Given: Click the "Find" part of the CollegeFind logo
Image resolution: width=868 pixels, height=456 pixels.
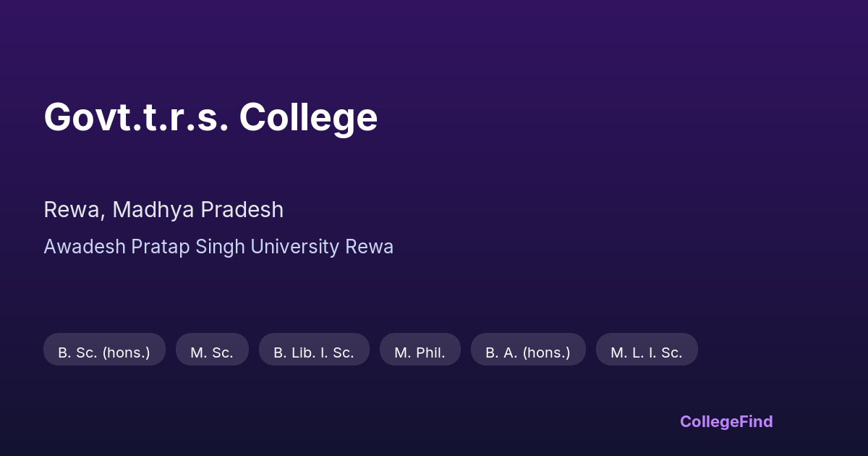Looking at the screenshot, I should click(x=754, y=421).
